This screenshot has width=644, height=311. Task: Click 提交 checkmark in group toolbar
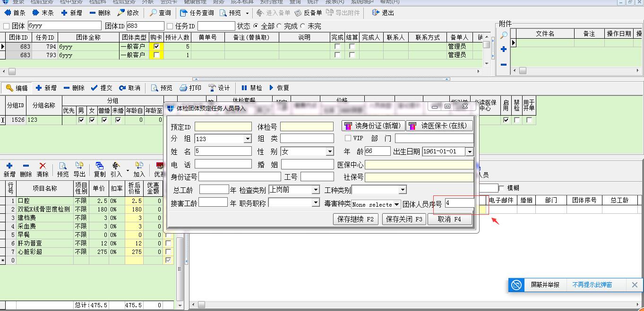click(102, 88)
